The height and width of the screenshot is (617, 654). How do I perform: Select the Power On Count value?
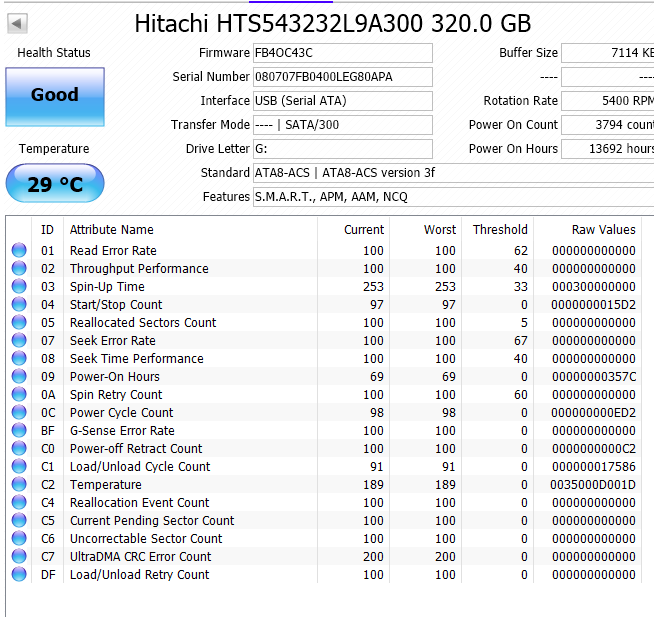click(x=608, y=125)
